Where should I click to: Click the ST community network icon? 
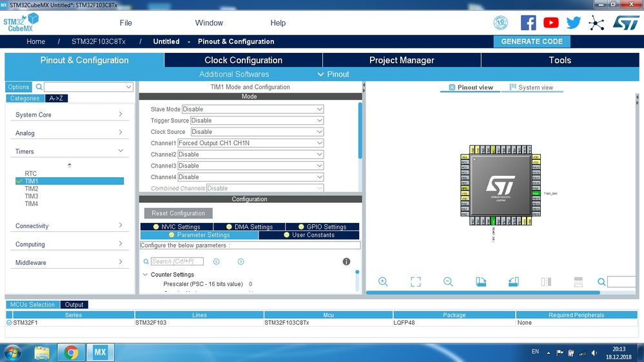[596, 23]
